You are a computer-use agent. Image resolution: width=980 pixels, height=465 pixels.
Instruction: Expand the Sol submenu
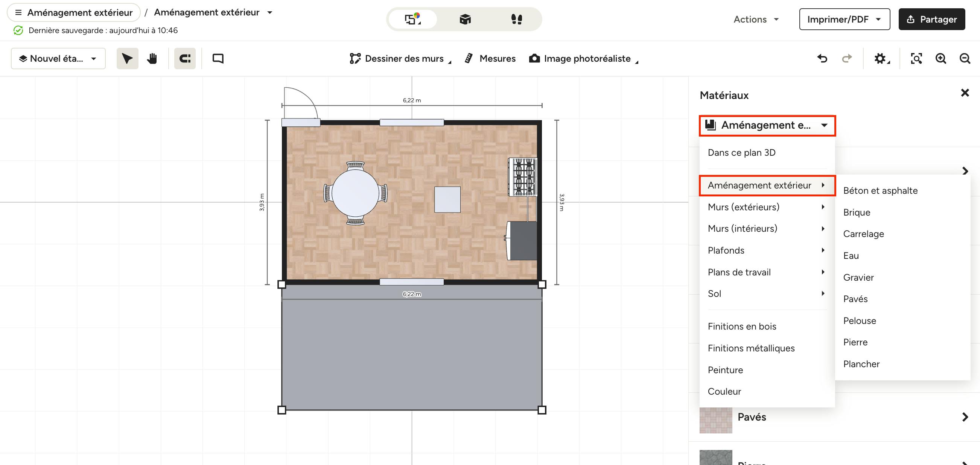pyautogui.click(x=767, y=293)
